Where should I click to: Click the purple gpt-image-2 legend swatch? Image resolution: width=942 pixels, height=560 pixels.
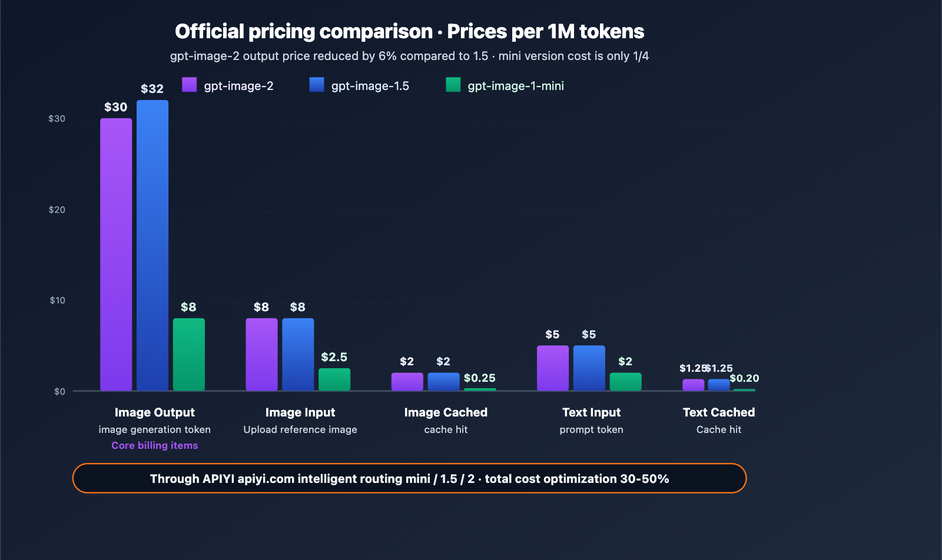point(189,85)
